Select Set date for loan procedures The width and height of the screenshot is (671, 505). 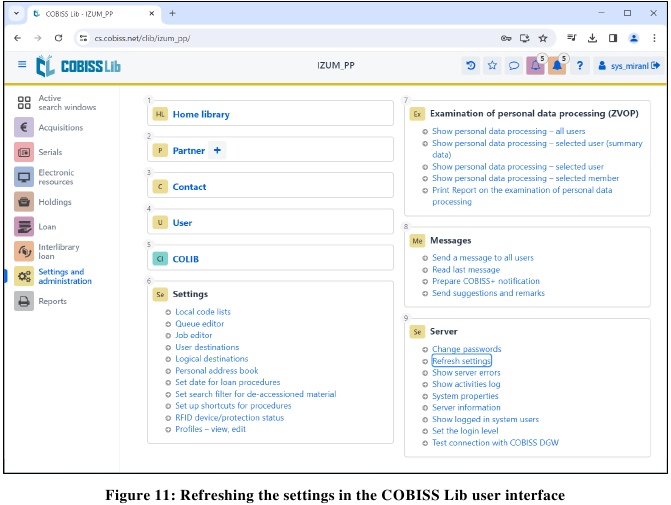pos(228,382)
